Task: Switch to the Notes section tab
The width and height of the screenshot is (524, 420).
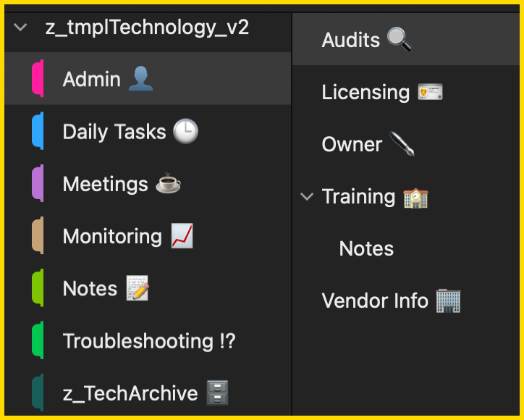Action: [x=148, y=288]
